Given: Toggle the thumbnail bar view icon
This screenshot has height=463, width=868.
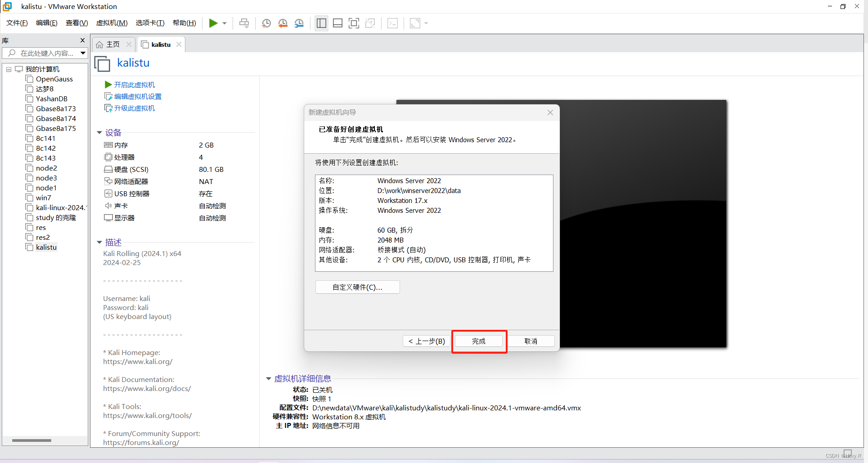Looking at the screenshot, I should click(x=338, y=23).
